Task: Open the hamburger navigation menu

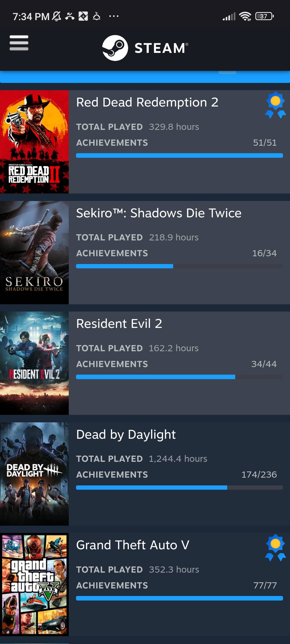Action: point(19,43)
